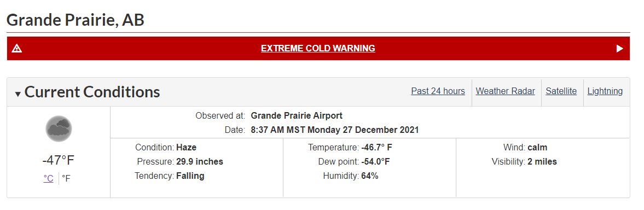Expand the alert with the white arrow
Image resolution: width=644 pixels, height=210 pixels.
pos(620,48)
